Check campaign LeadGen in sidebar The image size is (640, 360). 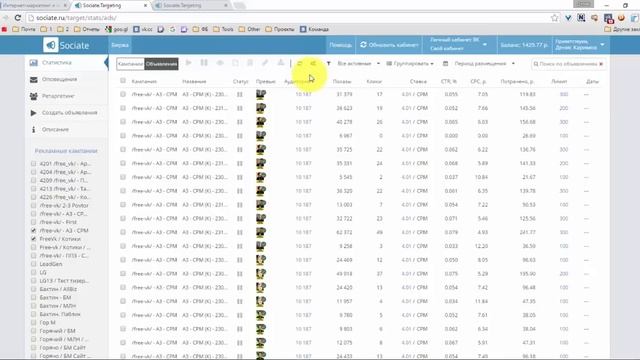33,264
